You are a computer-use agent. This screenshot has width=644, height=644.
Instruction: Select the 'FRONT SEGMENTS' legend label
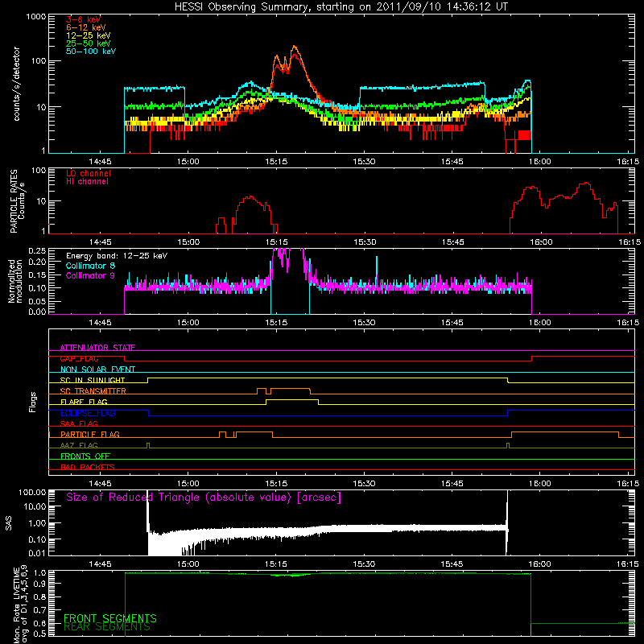coord(110,618)
